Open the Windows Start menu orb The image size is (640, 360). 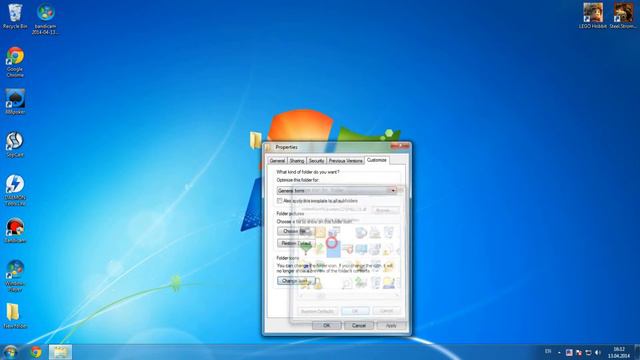pos(10,352)
